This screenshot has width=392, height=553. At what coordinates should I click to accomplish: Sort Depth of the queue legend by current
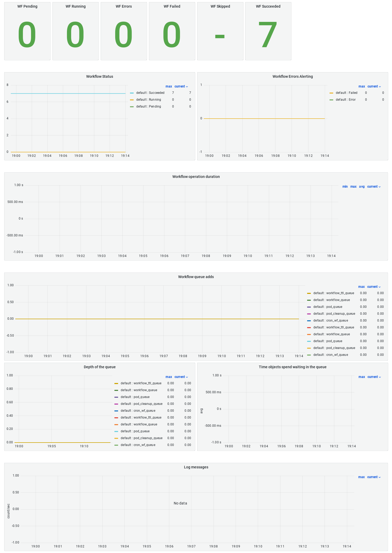tap(181, 377)
